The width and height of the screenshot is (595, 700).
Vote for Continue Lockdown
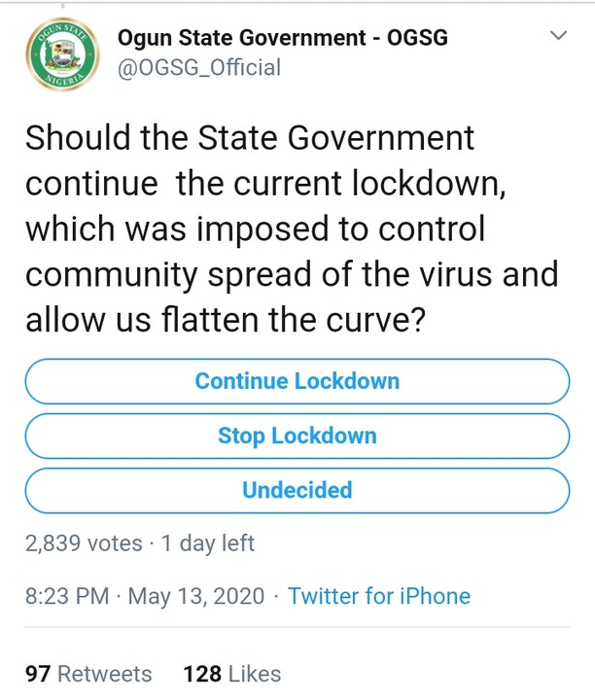tap(297, 381)
